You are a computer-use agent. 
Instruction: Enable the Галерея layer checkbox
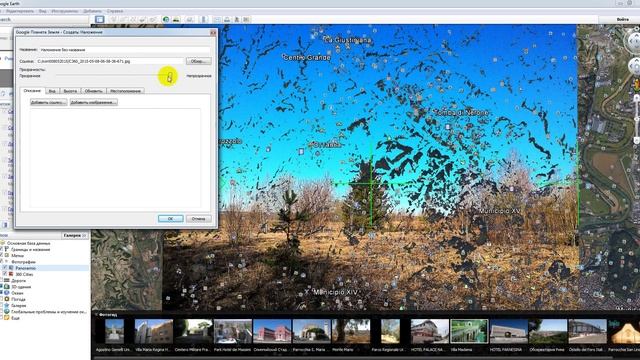1,305
